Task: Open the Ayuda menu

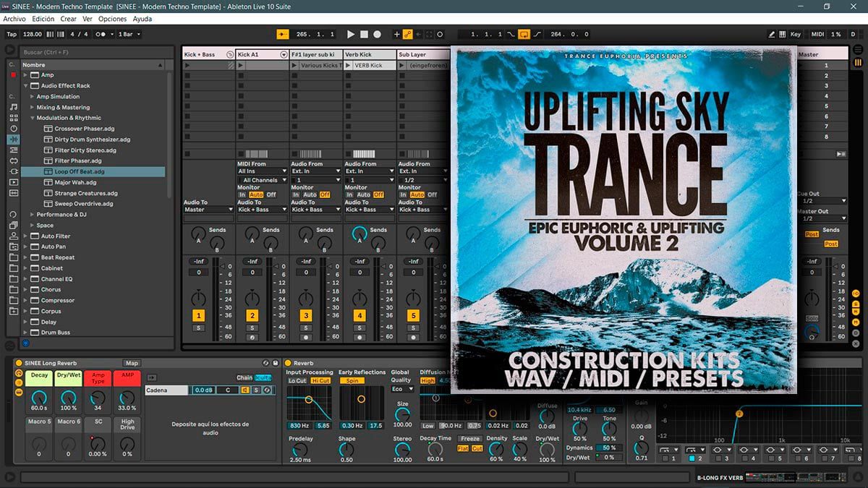Action: [x=142, y=19]
